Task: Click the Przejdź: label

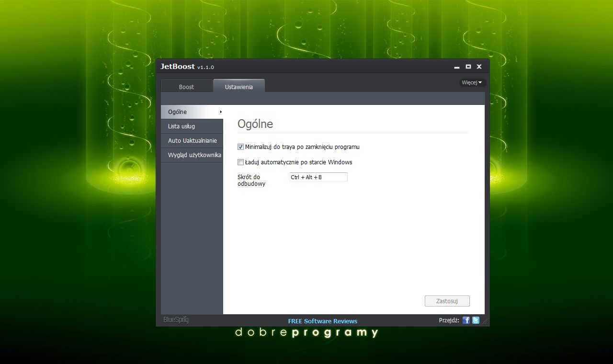Action: (449, 320)
